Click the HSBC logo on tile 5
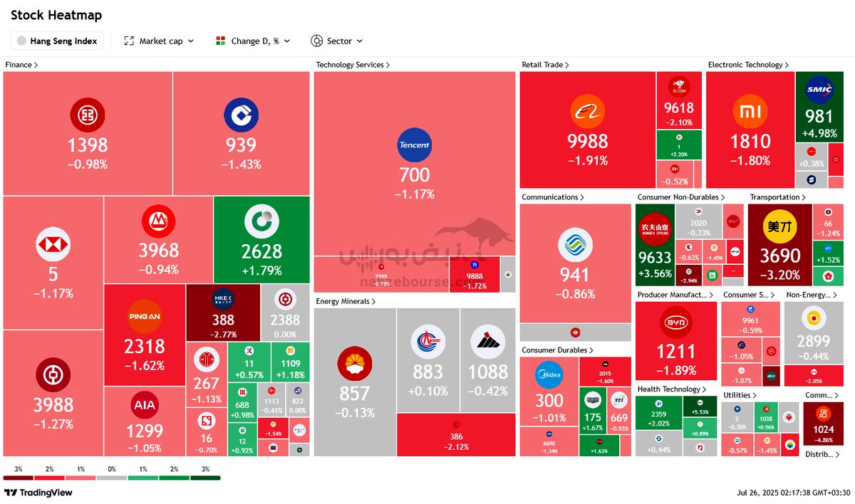The width and height of the screenshot is (855, 504). (53, 245)
